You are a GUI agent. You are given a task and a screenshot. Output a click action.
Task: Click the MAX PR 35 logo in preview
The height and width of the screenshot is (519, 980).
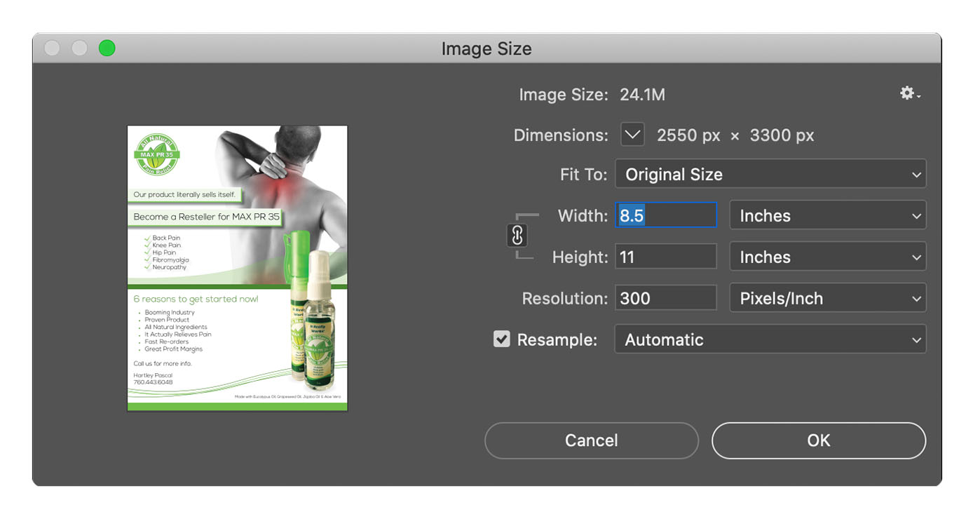(x=157, y=154)
